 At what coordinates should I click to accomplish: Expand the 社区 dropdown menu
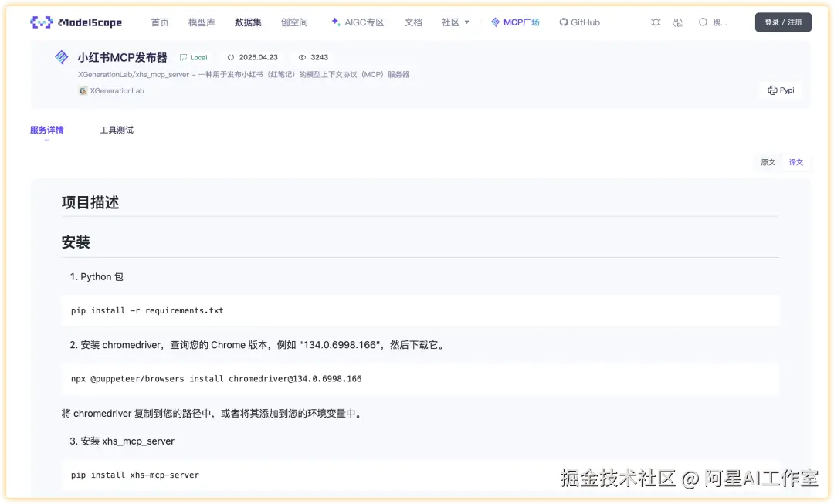[455, 22]
